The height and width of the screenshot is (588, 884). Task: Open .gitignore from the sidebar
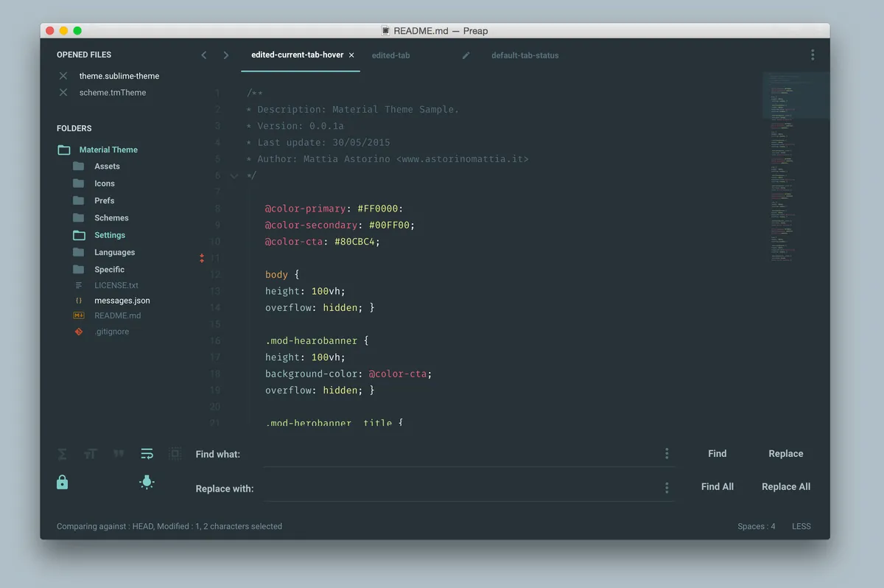tap(112, 332)
